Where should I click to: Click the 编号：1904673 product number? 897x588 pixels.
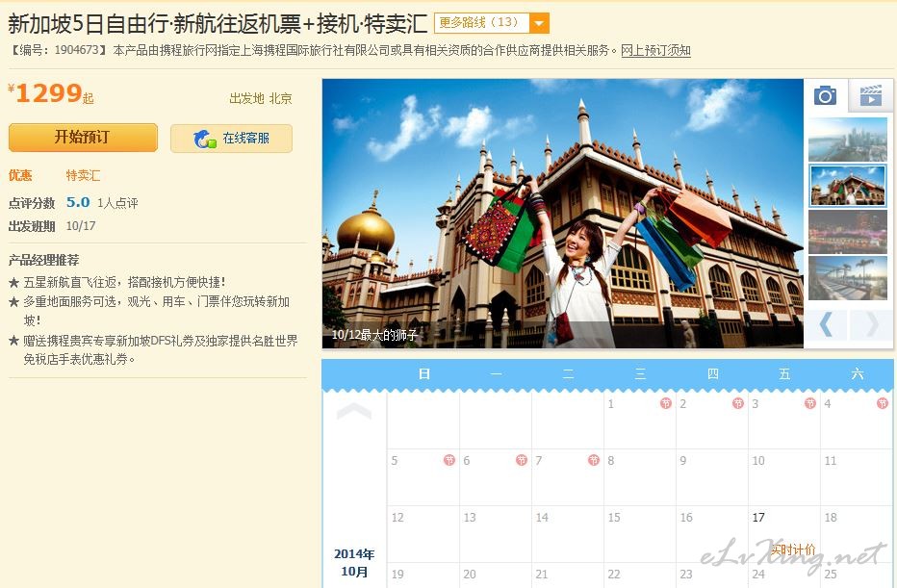point(60,50)
